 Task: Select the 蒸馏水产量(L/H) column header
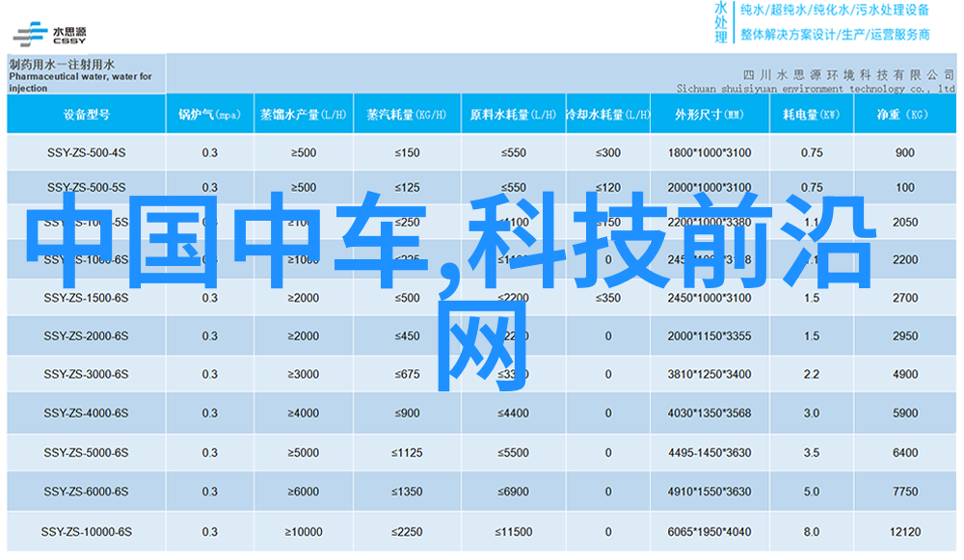303,114
